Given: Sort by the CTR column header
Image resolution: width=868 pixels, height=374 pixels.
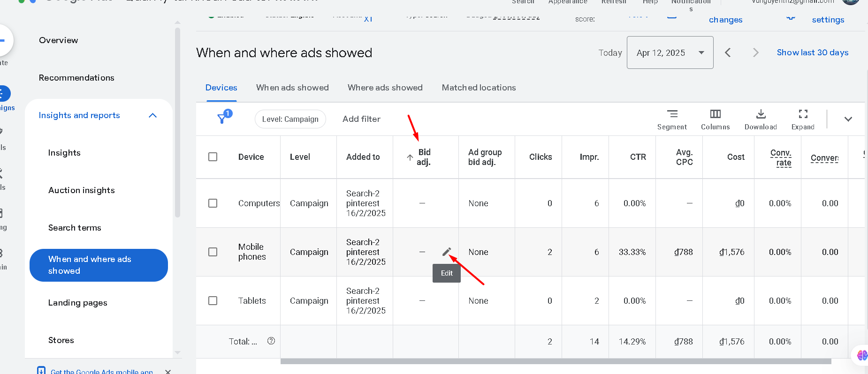Looking at the screenshot, I should pos(638,157).
